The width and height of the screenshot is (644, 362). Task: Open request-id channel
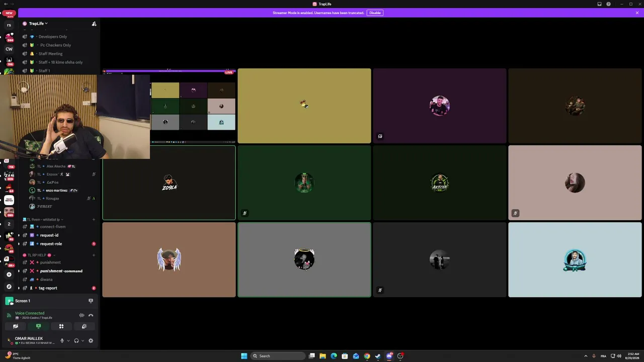pyautogui.click(x=49, y=235)
